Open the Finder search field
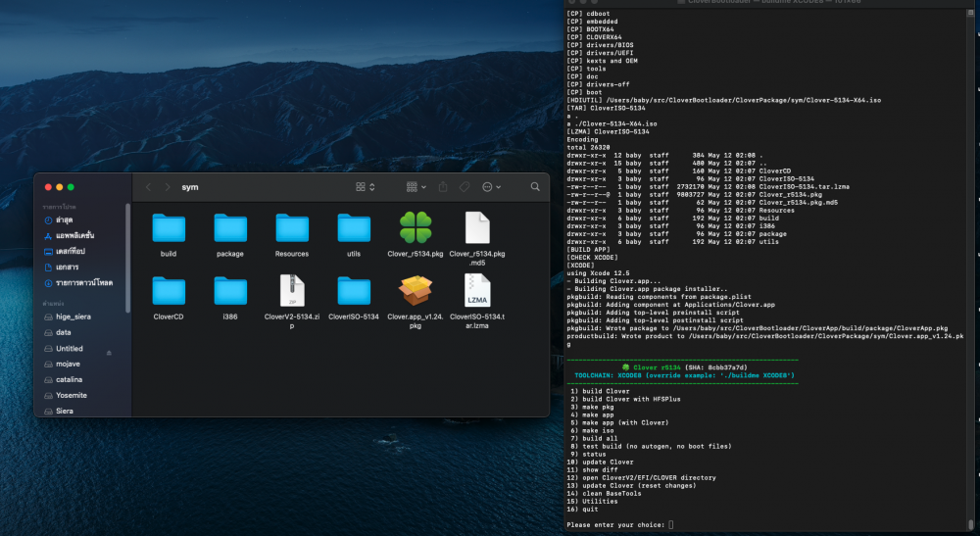The height and width of the screenshot is (536, 980). click(x=535, y=187)
